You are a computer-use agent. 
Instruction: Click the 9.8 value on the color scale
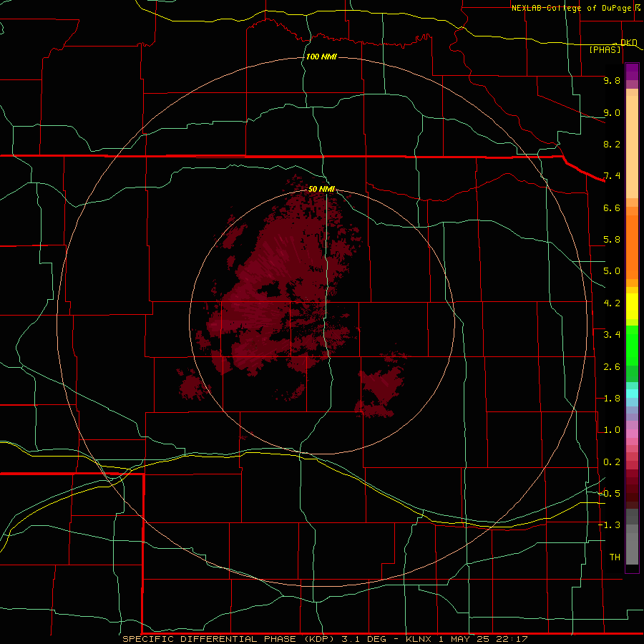coord(612,80)
